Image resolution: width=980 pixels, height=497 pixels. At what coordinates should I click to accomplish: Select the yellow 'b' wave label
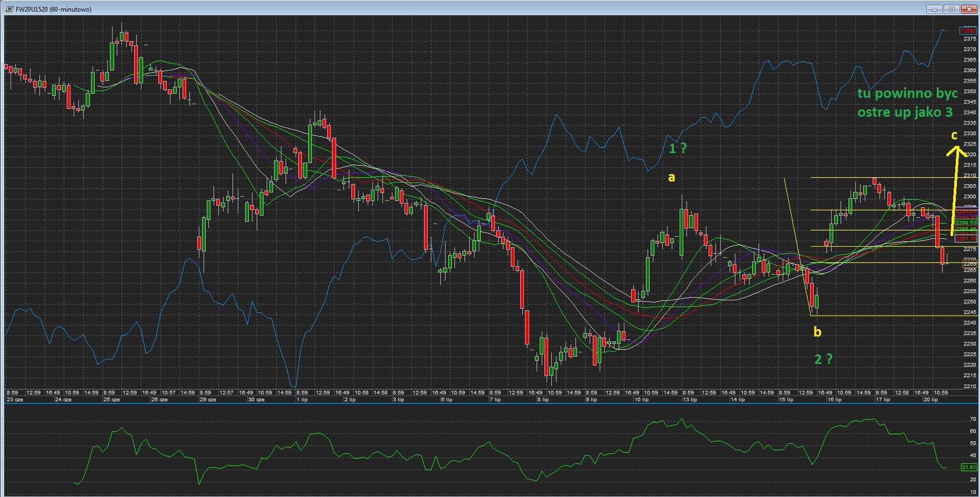pos(817,332)
